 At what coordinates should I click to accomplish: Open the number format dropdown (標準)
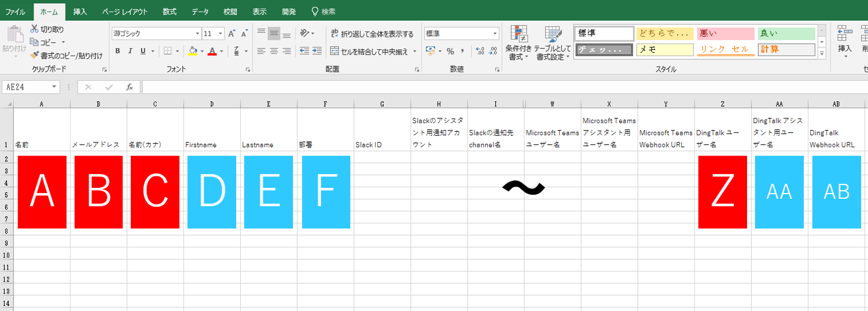point(495,34)
